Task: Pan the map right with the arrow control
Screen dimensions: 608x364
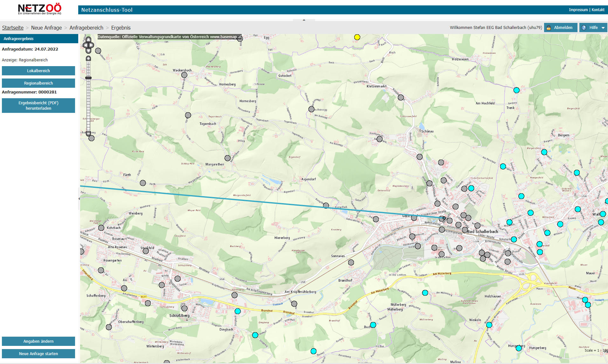Action: coord(92,45)
